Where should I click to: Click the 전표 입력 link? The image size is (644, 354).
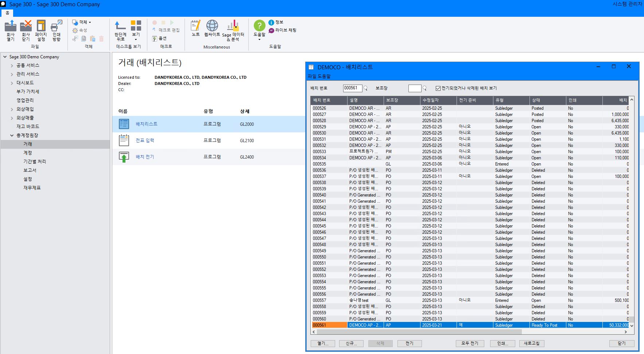point(145,140)
